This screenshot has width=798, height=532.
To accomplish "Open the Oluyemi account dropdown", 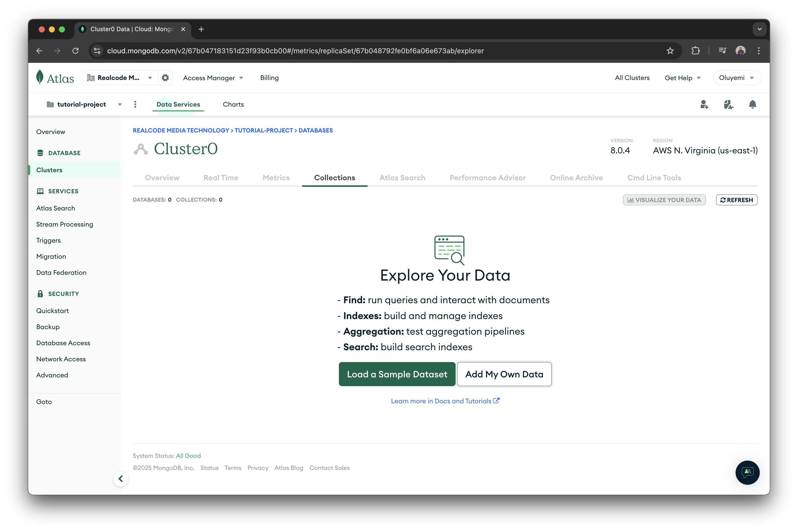I will pos(737,77).
